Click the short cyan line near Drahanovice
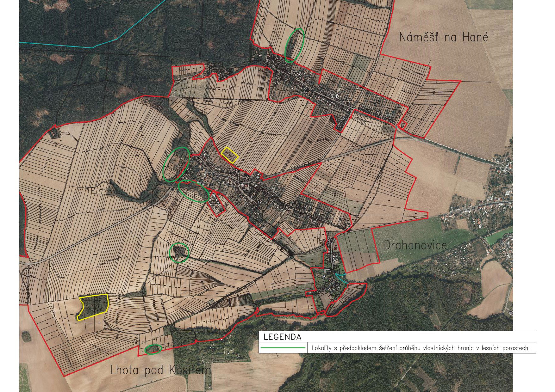The image size is (555, 392). coord(340,278)
